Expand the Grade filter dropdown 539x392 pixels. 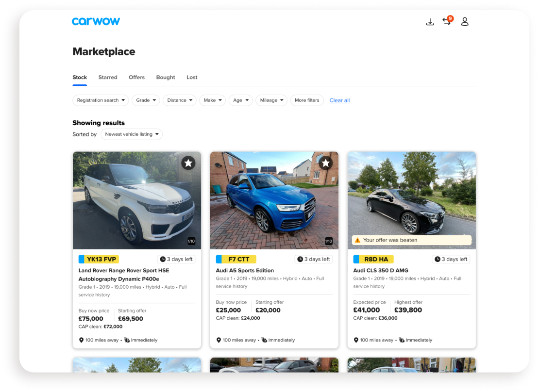coord(146,100)
